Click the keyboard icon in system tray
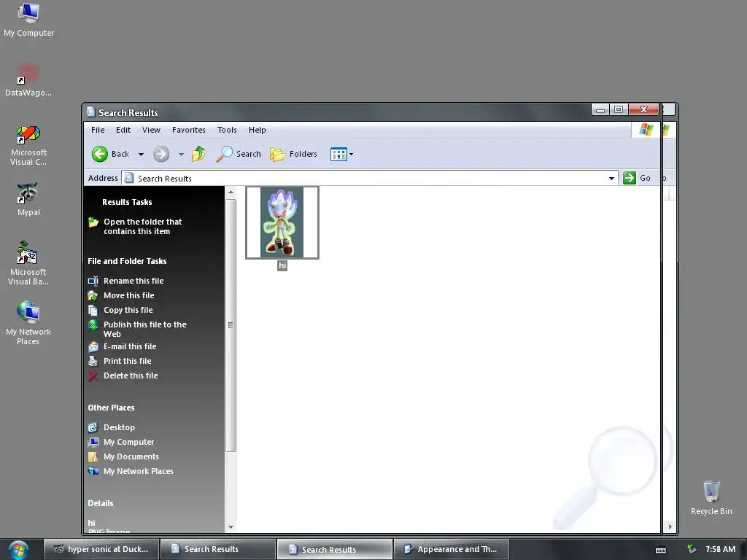Image resolution: width=747 pixels, height=560 pixels. click(x=661, y=550)
